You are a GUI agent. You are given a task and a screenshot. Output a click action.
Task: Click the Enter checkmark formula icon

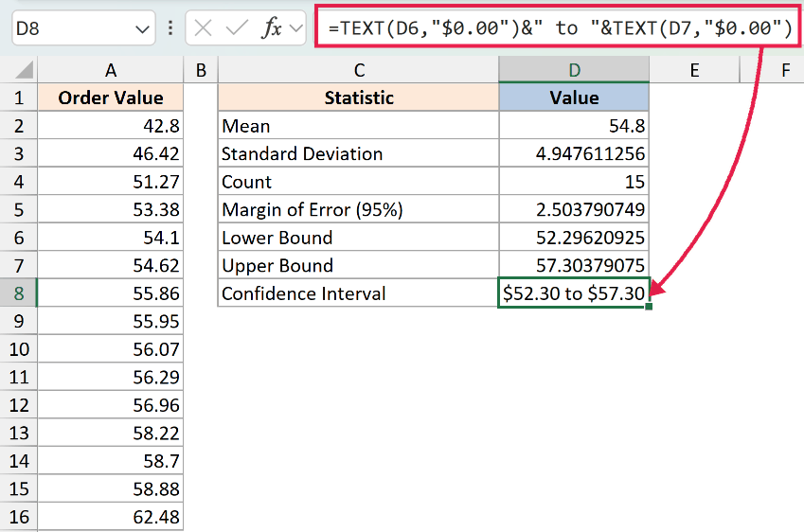(237, 28)
